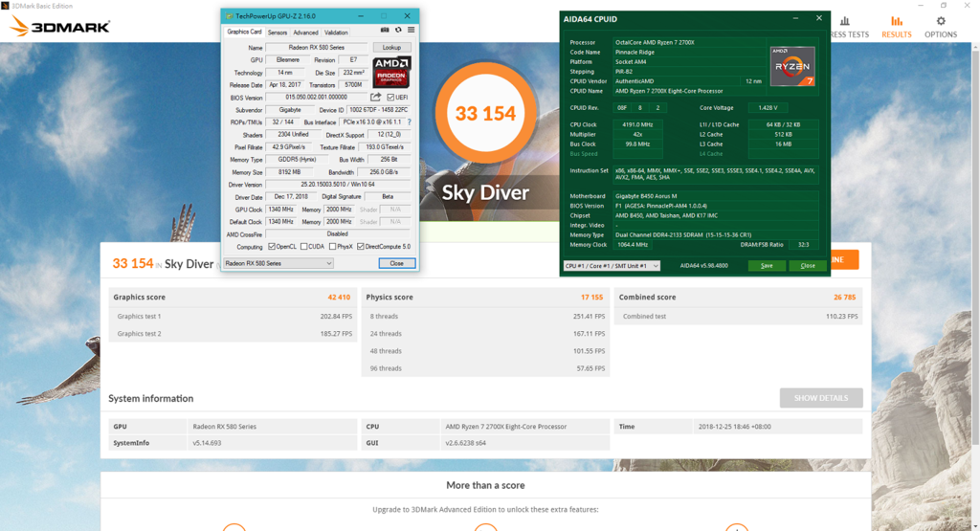The image size is (980, 531).
Task: Click the System information CPU value AMD Ryzen 7 2700X
Action: [x=505, y=427]
